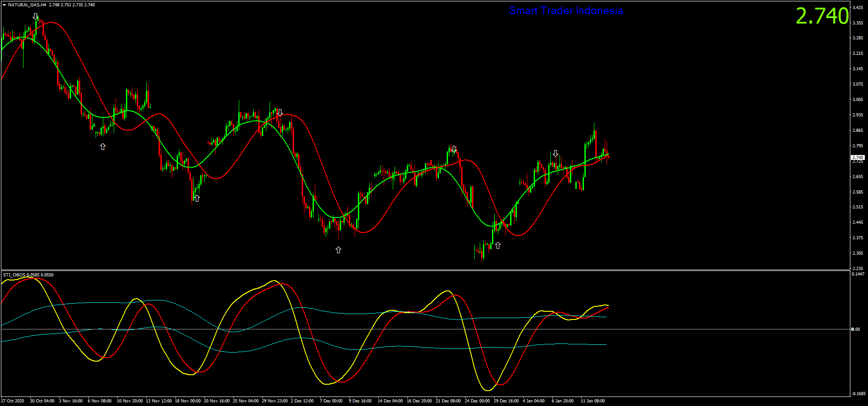The height and width of the screenshot is (406, 868).
Task: Click the 3.355 level on the price scale
Action: (x=857, y=23)
